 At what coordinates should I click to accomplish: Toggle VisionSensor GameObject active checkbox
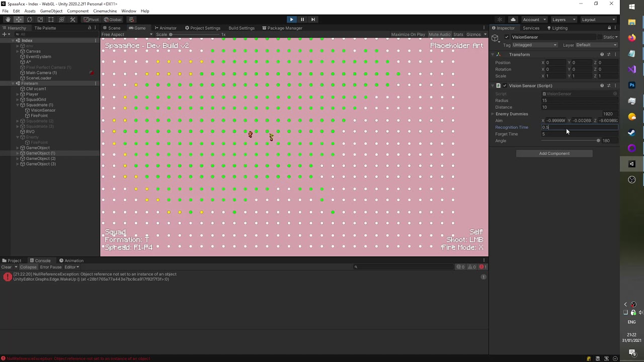[507, 37]
